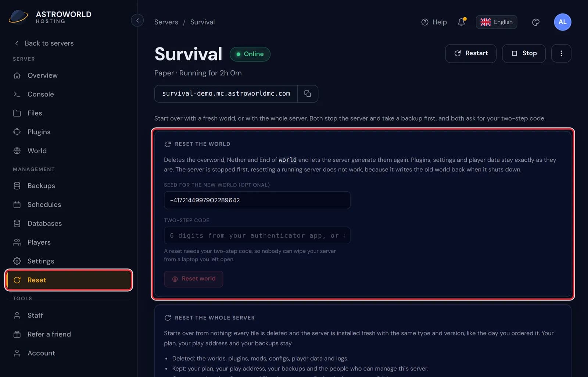
Task: Click the Settings gear icon
Action: (17, 261)
